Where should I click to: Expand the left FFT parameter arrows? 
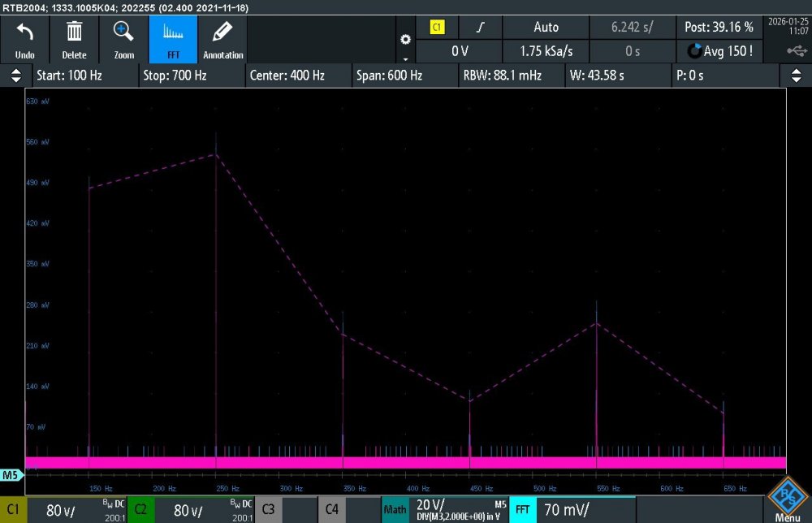15,76
